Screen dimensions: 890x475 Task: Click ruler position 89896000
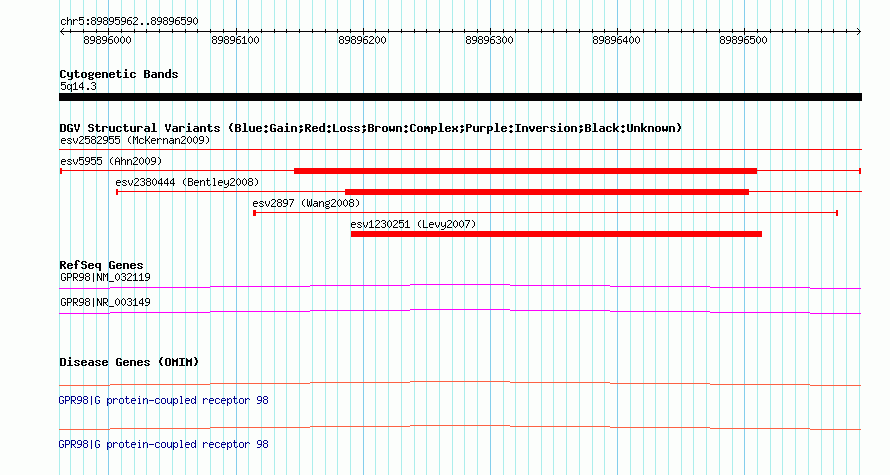click(107, 40)
